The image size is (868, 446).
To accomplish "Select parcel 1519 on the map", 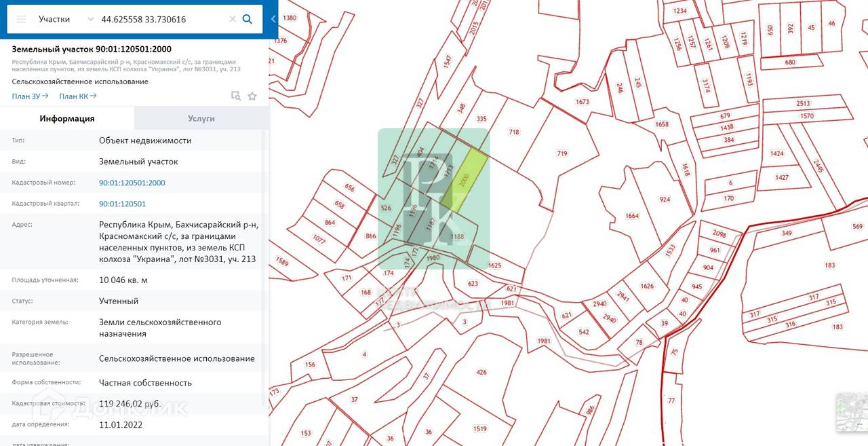I will click(480, 428).
